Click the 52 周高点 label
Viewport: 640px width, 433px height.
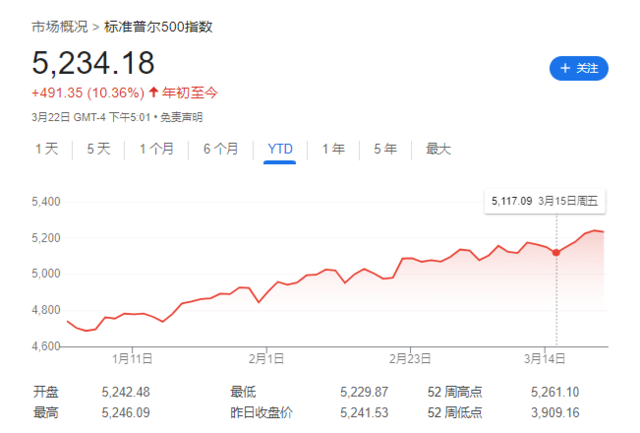455,392
